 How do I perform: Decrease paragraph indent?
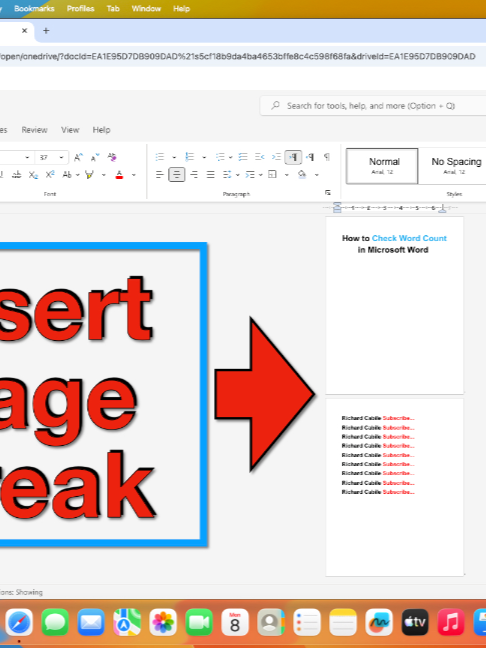(x=260, y=157)
